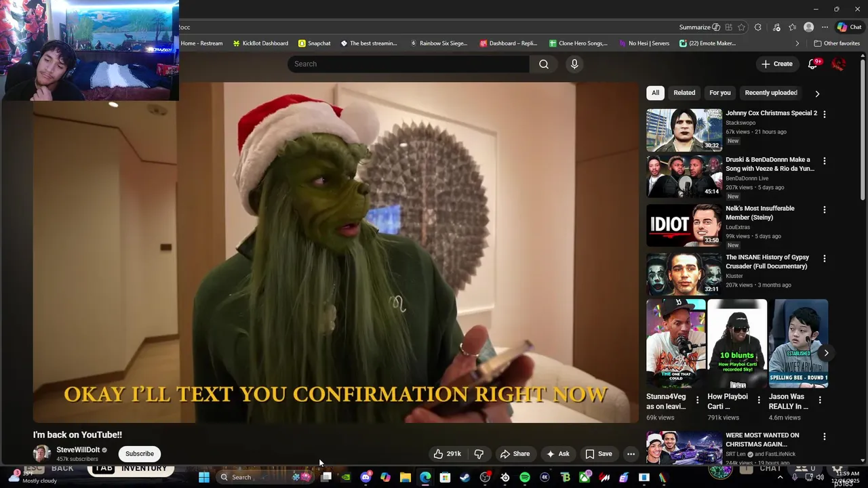Open Snapchat bookmark

(x=315, y=43)
